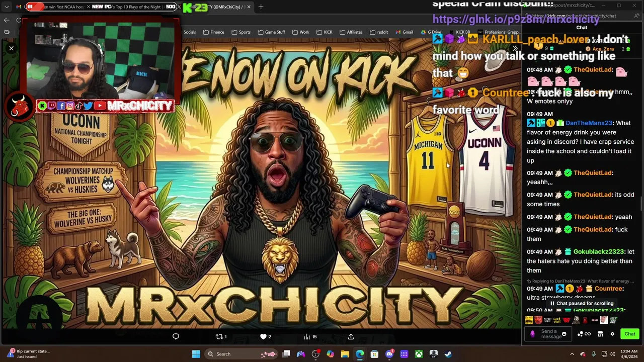
Task: Open the Socials bookmark folder
Action: tap(190, 32)
